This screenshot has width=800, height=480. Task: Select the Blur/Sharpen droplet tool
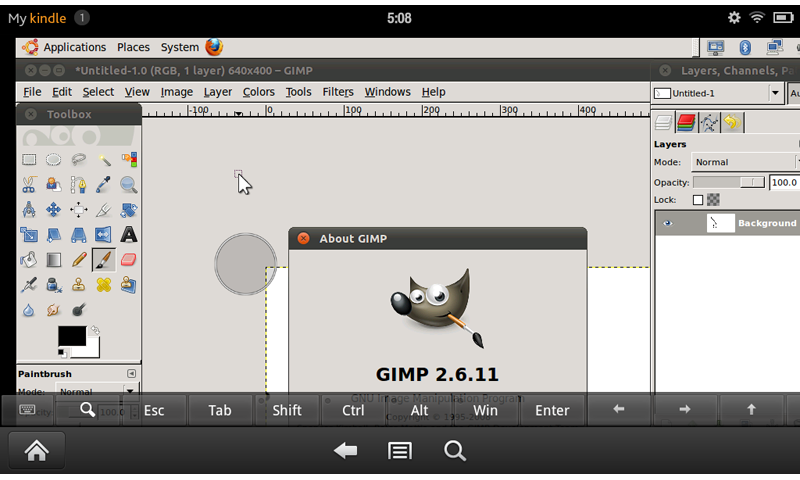coord(29,310)
